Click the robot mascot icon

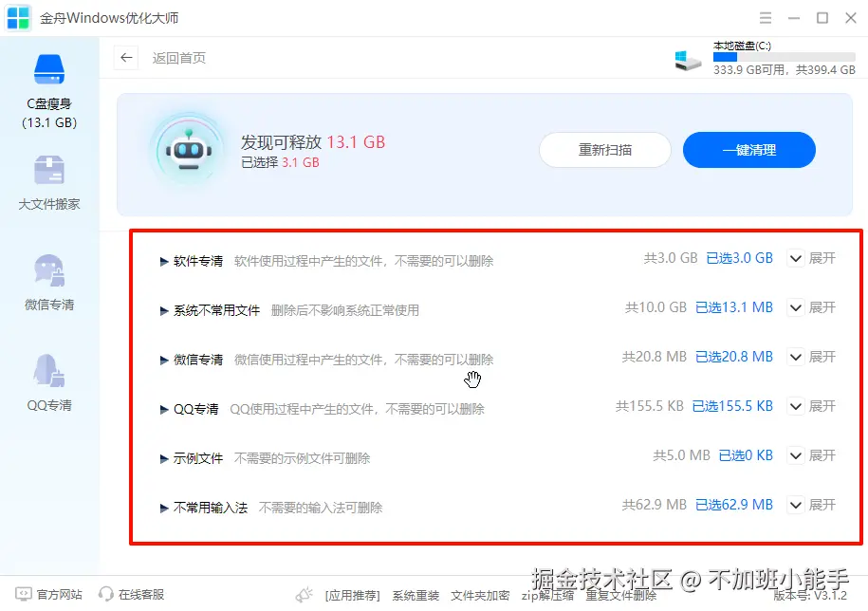[x=189, y=150]
